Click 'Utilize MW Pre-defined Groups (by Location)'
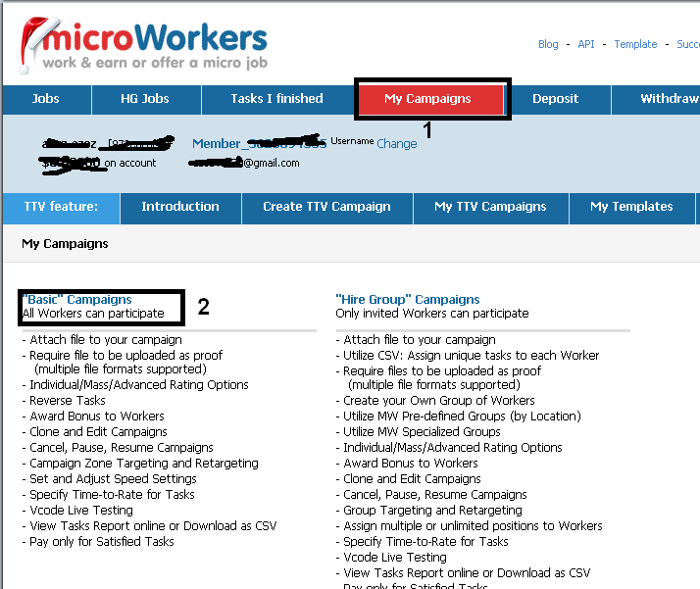700x589 pixels. (462, 417)
